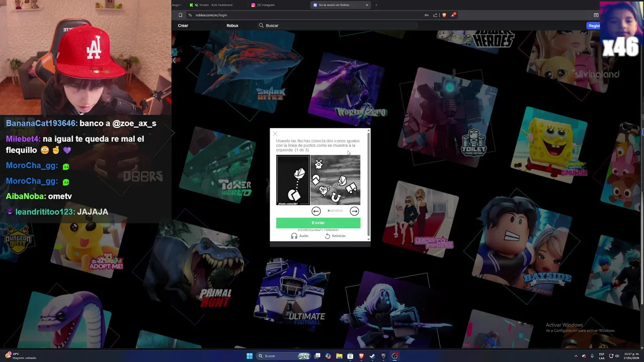The image size is (644, 362).
Task: Click BananaCat193646 username in chat
Action: point(41,123)
